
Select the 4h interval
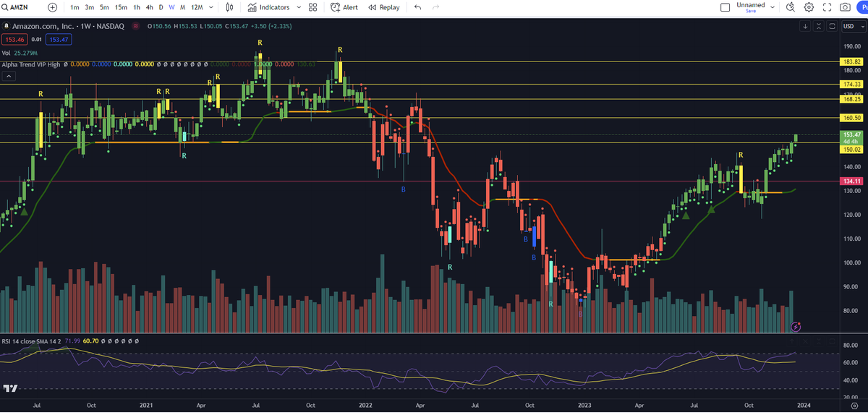pyautogui.click(x=149, y=7)
